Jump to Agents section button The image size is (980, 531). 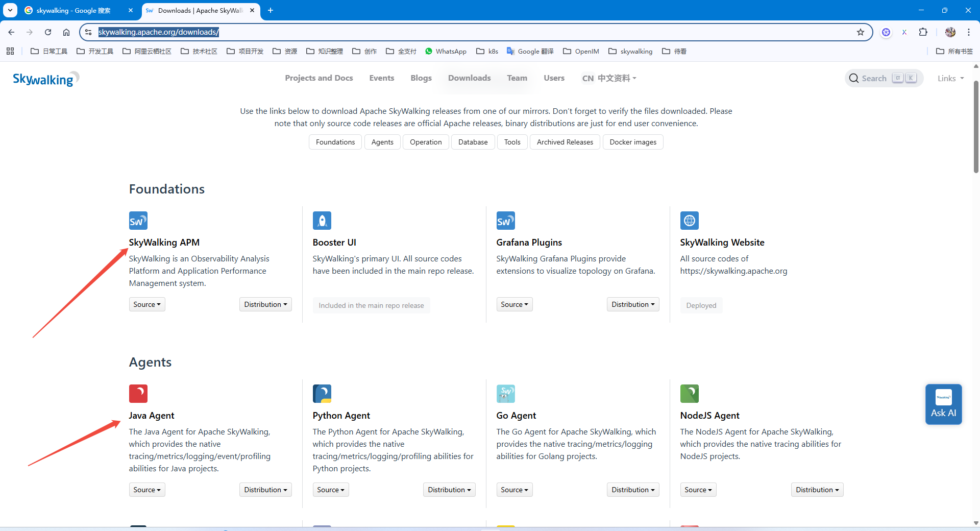[382, 142]
